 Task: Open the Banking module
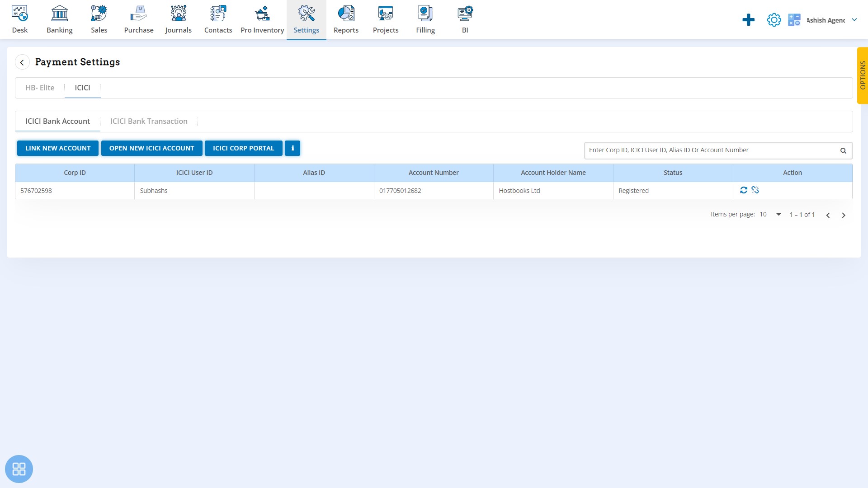[59, 19]
